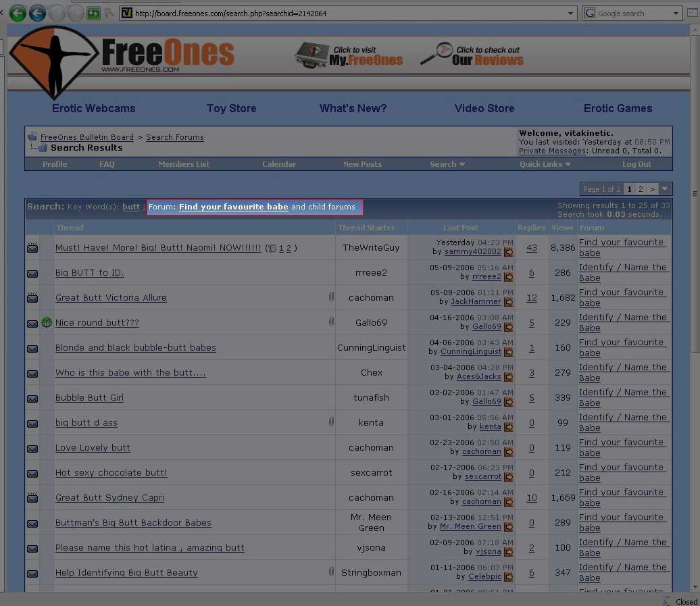Expand the Google search engine dropdown
700x606 pixels.
(x=676, y=14)
